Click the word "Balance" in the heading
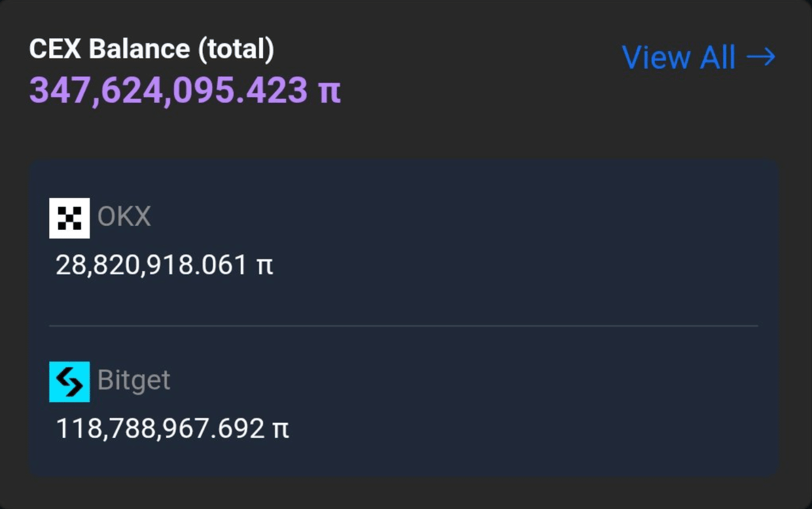812x509 pixels. 139,49
